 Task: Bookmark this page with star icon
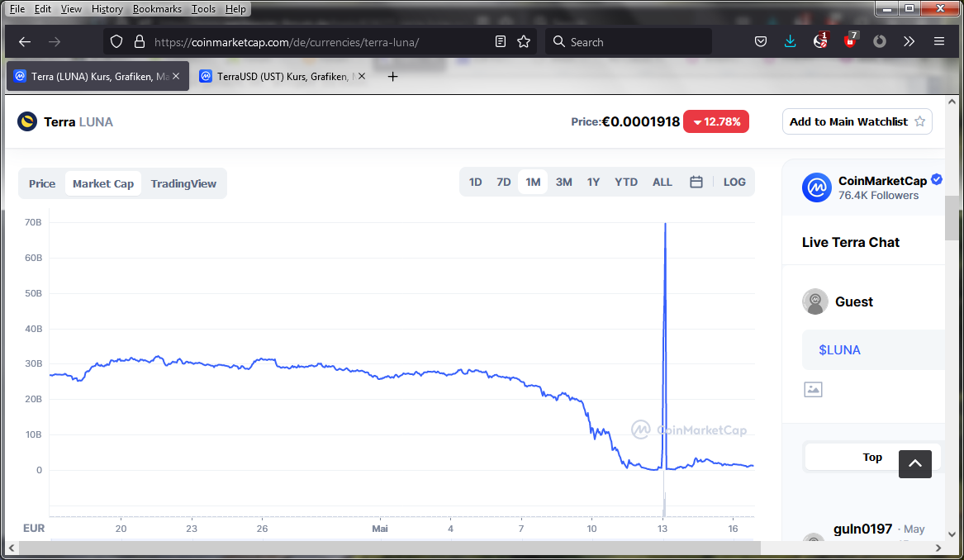pyautogui.click(x=524, y=42)
